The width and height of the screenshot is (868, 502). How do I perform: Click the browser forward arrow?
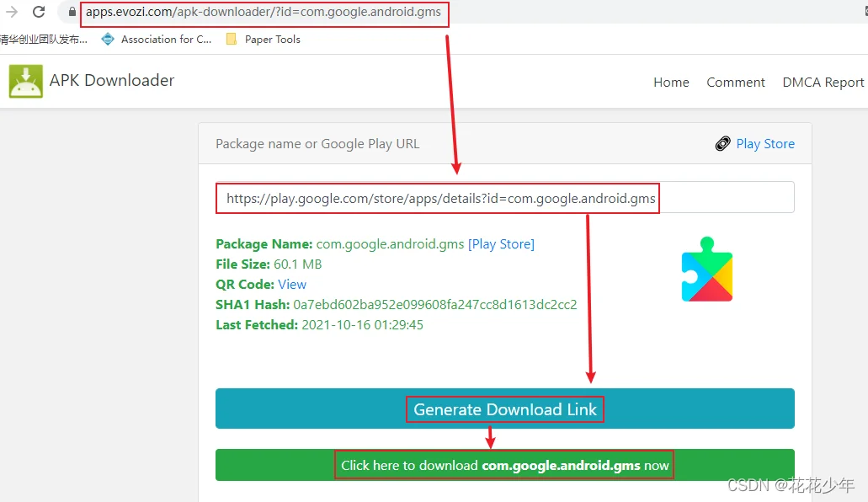pos(12,12)
